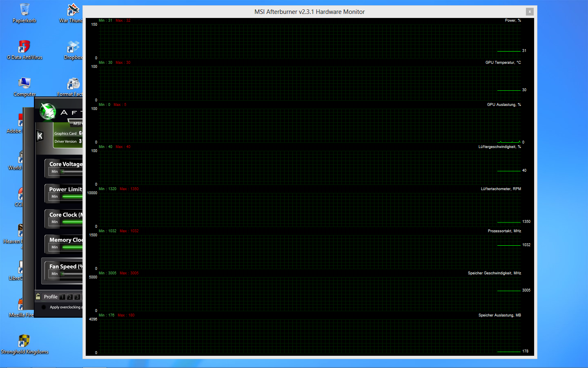Close the Hardware Monitor window
The height and width of the screenshot is (368, 588).
click(x=530, y=11)
